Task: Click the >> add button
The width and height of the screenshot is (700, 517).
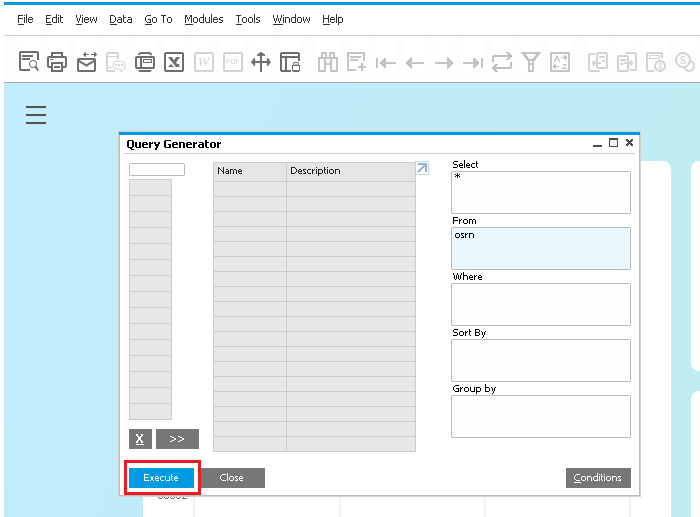Action: click(177, 439)
